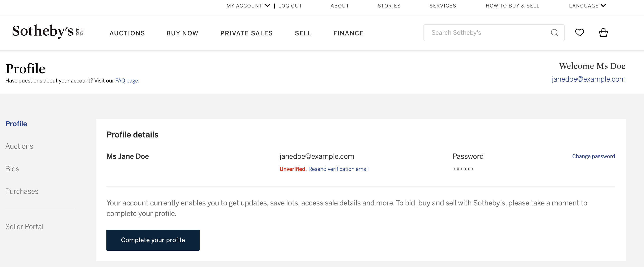The height and width of the screenshot is (267, 644).
Task: Open Auctions in the sidebar
Action: pos(19,146)
